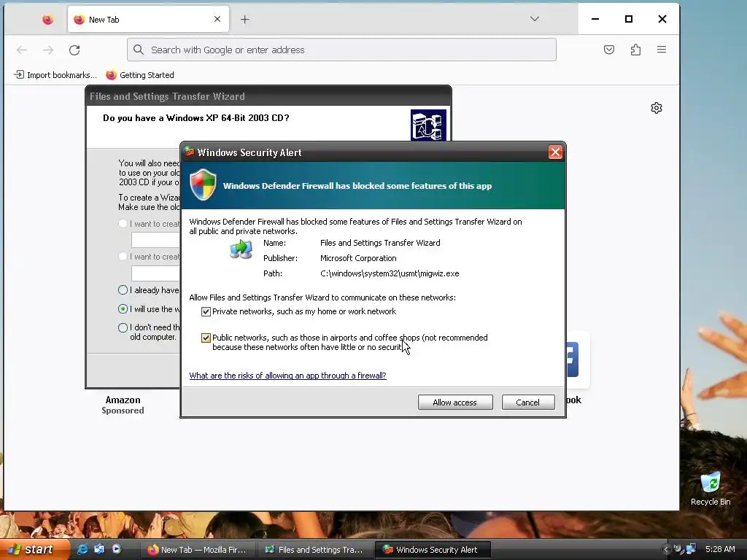This screenshot has height=560, width=747.
Task: Click the 5:28 AM taskbar clock
Action: pyautogui.click(x=720, y=549)
